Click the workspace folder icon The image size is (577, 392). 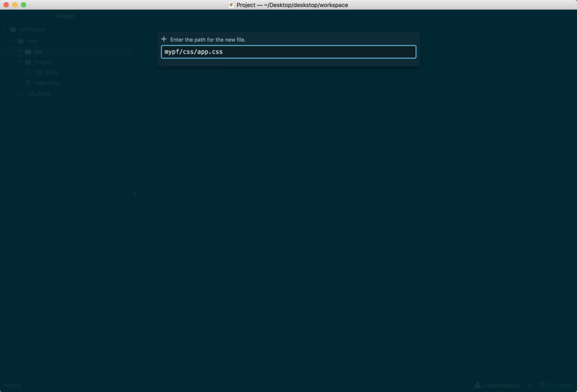(x=14, y=29)
